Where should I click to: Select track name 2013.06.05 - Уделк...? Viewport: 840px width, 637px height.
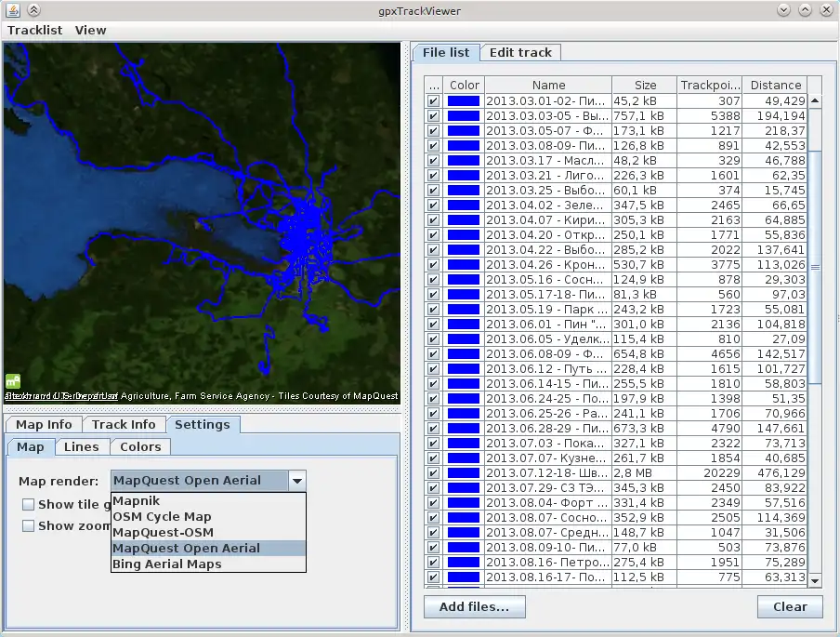point(548,339)
